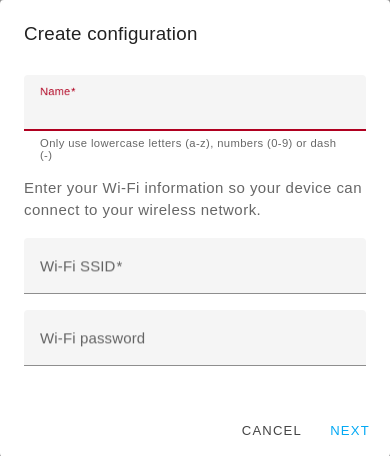Click the "(-)" dash example text
This screenshot has height=456, width=390.
click(46, 156)
